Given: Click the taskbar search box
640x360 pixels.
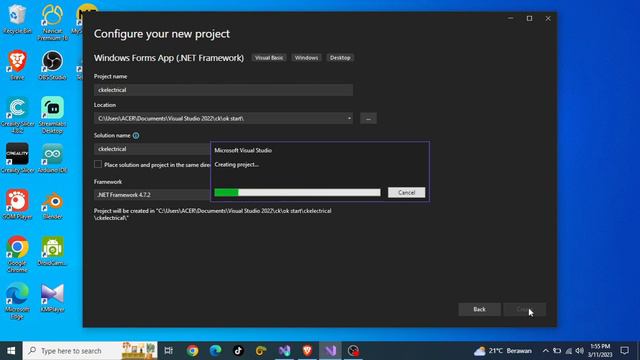Looking at the screenshot, I should point(90,351).
